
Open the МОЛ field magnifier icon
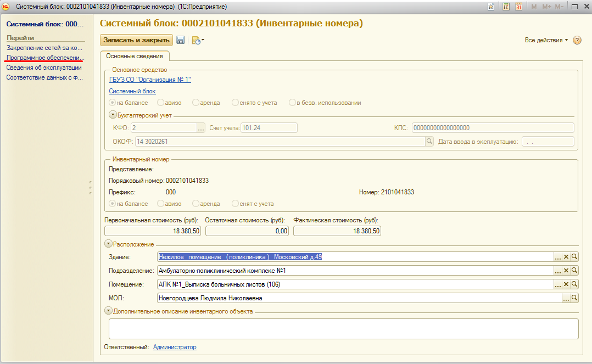coord(574,298)
